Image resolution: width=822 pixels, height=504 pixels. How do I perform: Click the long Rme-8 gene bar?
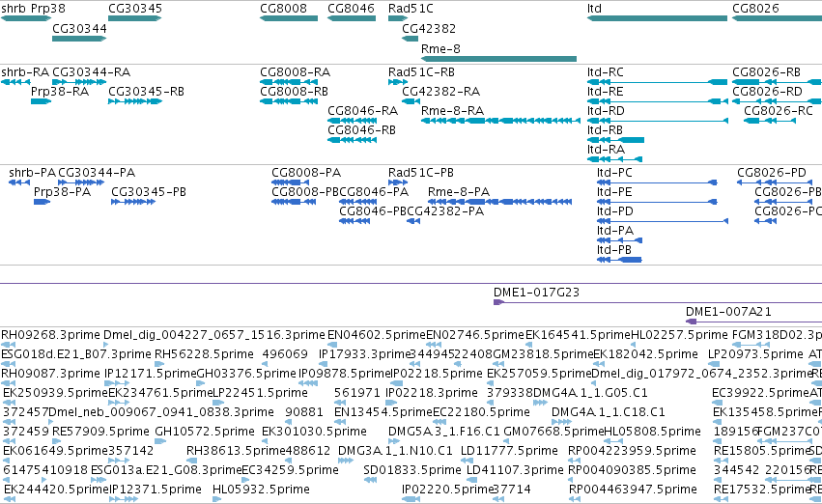(498, 59)
